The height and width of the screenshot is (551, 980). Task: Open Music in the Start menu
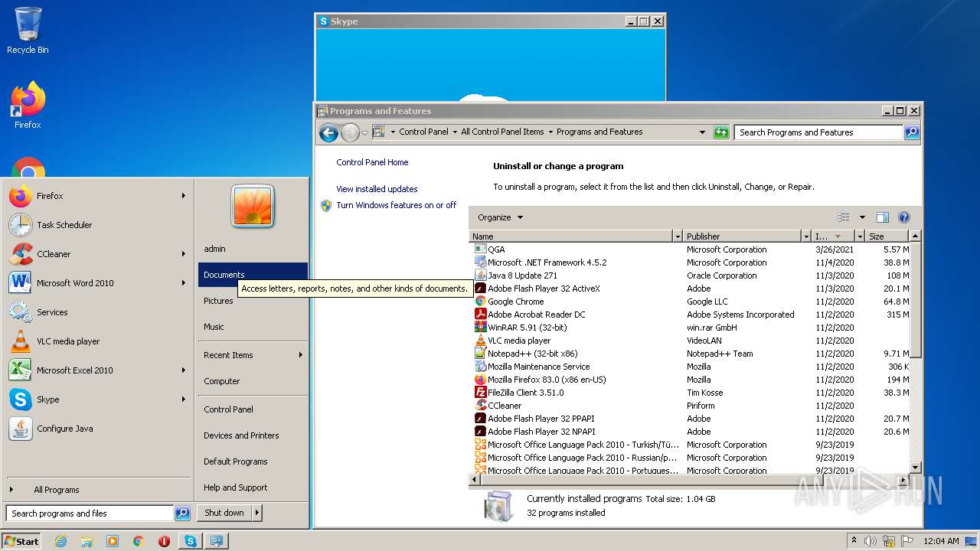[x=253, y=327]
